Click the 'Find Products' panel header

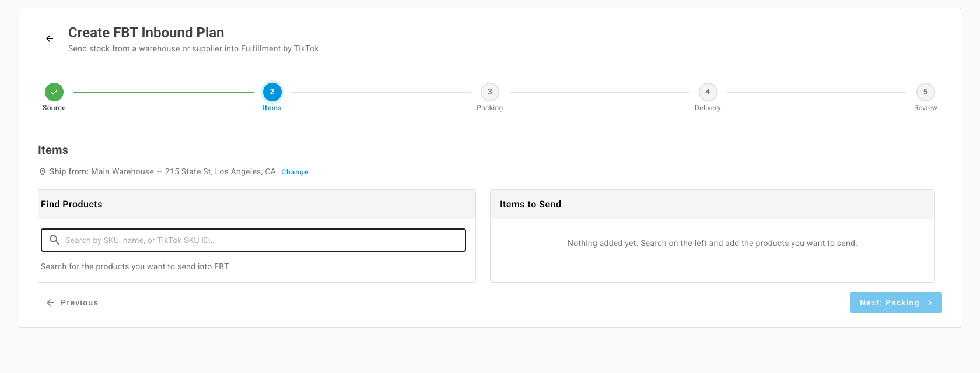click(x=257, y=205)
